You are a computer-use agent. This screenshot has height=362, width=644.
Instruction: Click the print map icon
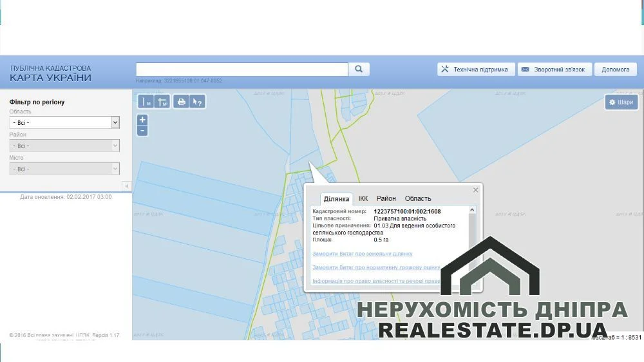[x=181, y=102]
